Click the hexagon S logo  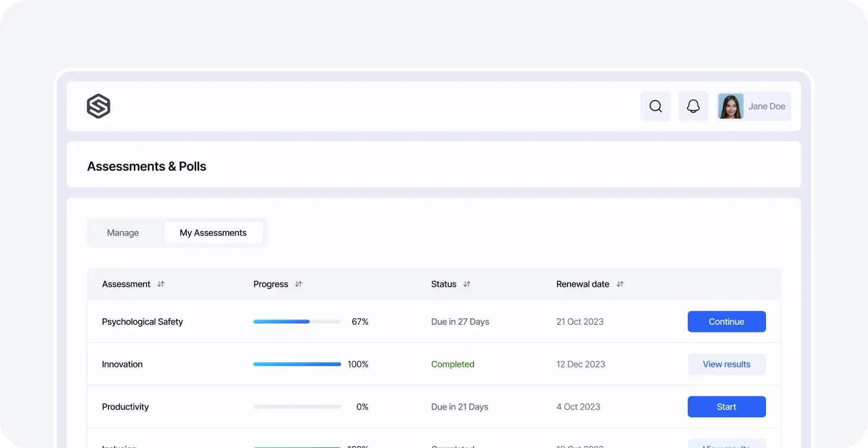[98, 106]
